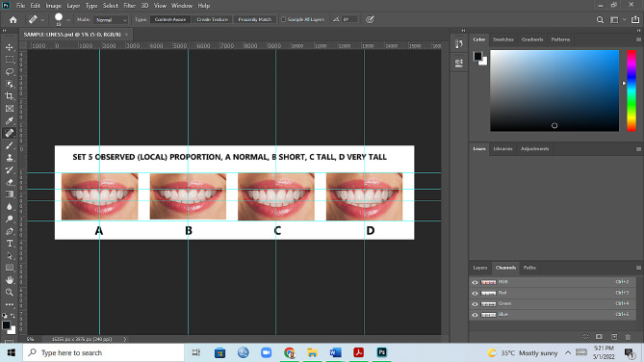Image resolution: width=644 pixels, height=362 pixels.
Task: Choose the Create Texture type button
Action: [213, 19]
